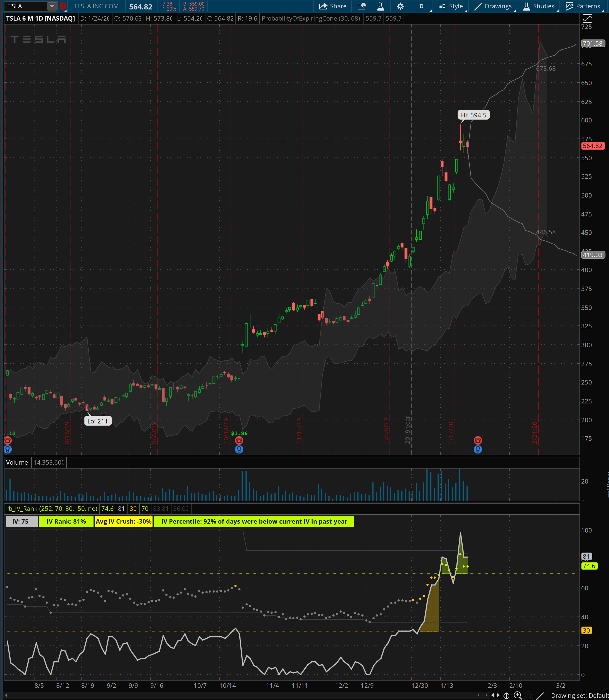Click the 2/21/20 expiration line marker
609x700 pixels.
point(535,432)
